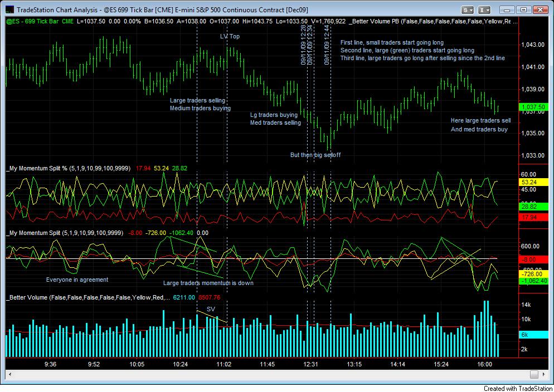Click the 'V=1,760,922' volume status value

[329, 21]
